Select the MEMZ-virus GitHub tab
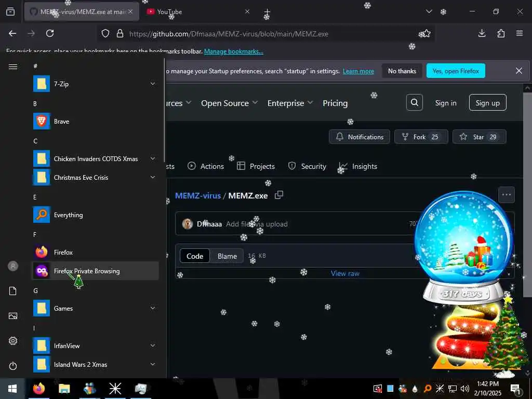This screenshot has height=399, width=532. coord(82,12)
